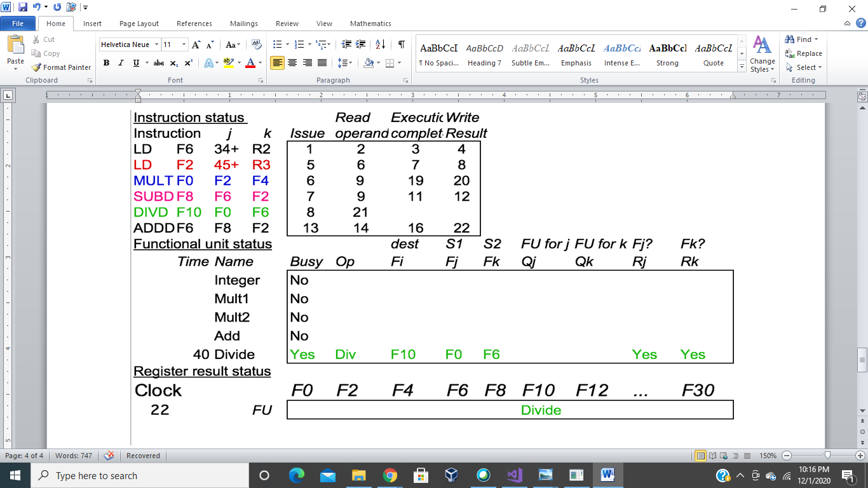Center the paragraph text
The height and width of the screenshot is (488, 868).
[x=292, y=63]
